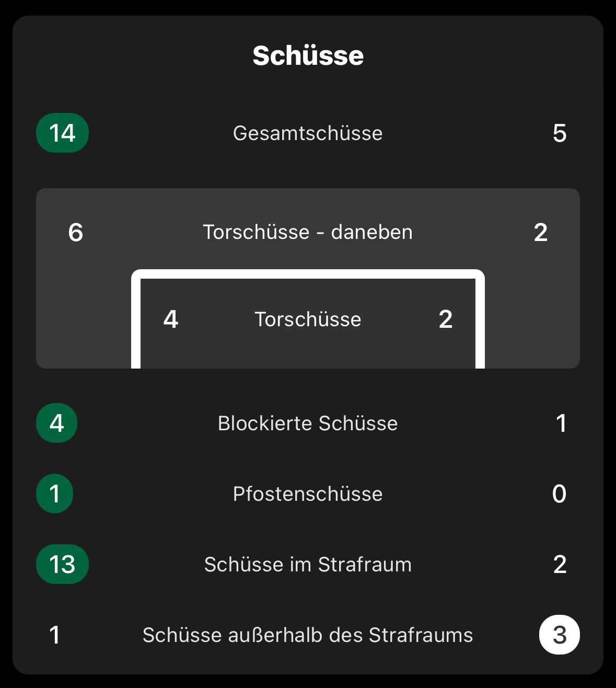Tap the 4 value inside the goal frame
This screenshot has width=616, height=688.
point(171,319)
